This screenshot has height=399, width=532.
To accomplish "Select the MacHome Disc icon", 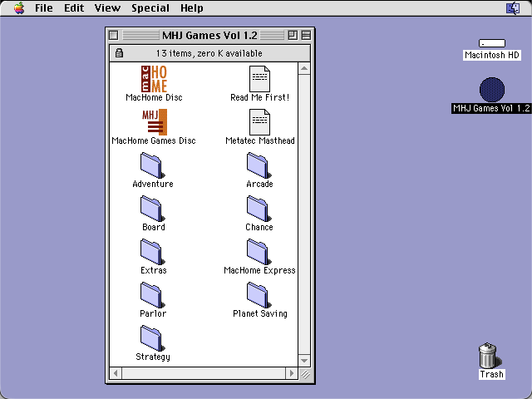I will pos(154,79).
